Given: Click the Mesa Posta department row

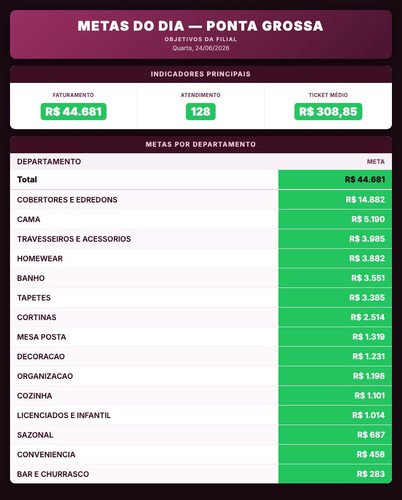Looking at the screenshot, I should pyautogui.click(x=201, y=337).
